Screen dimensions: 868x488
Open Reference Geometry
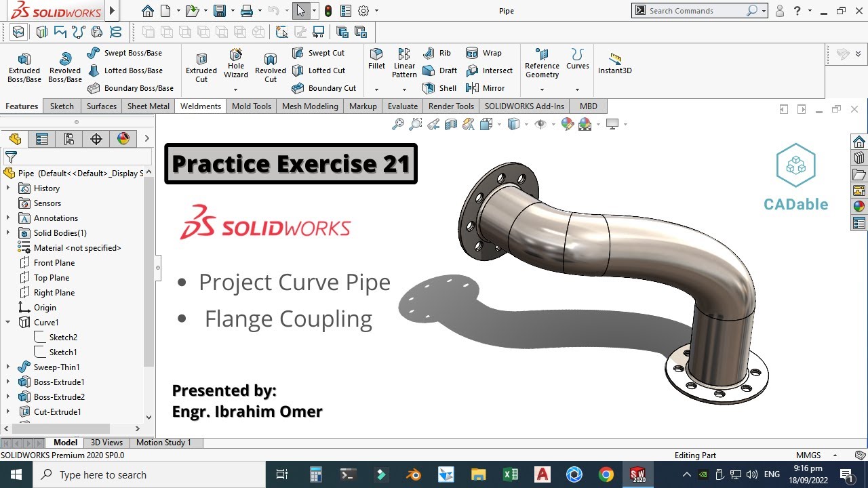542,64
